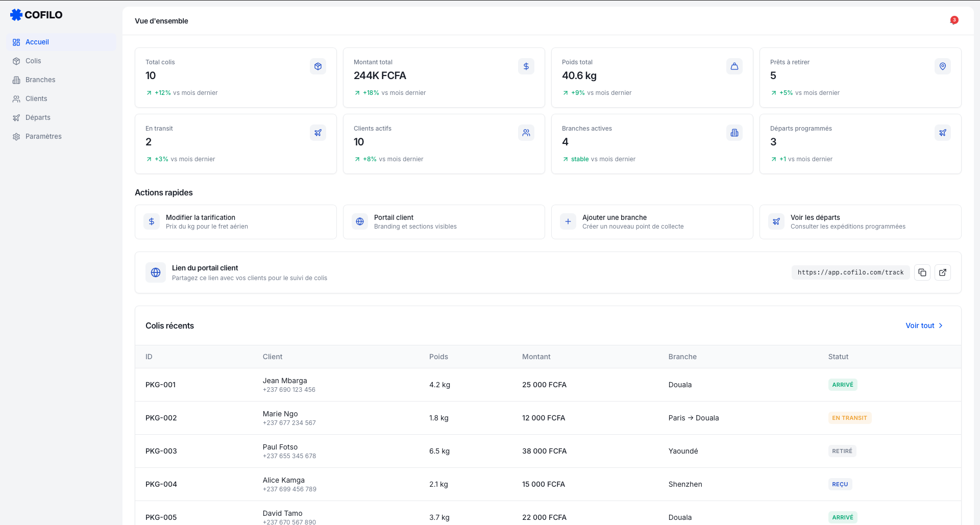Open Paramètres settings page

click(43, 136)
